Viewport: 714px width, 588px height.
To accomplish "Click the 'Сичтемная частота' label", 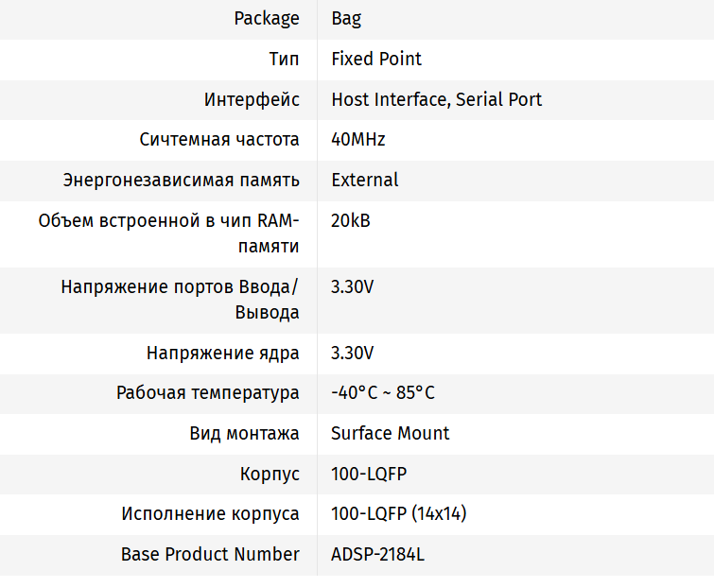I will [219, 140].
